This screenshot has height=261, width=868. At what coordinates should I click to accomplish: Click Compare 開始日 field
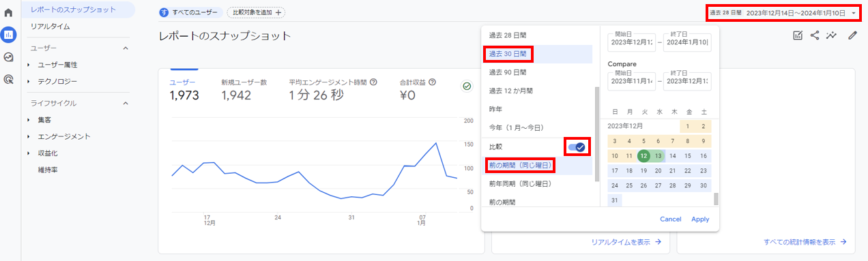tap(632, 81)
